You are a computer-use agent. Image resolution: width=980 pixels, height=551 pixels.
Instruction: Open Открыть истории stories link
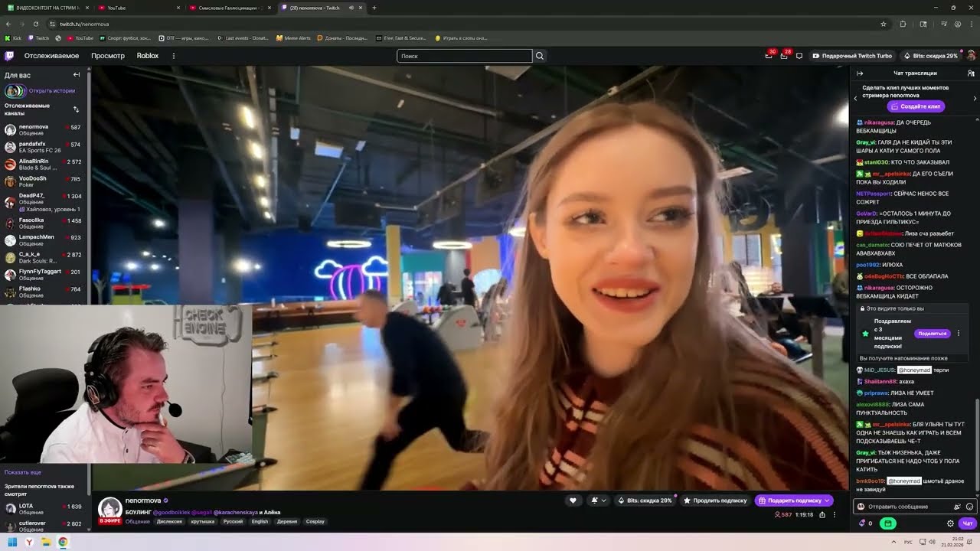[52, 91]
